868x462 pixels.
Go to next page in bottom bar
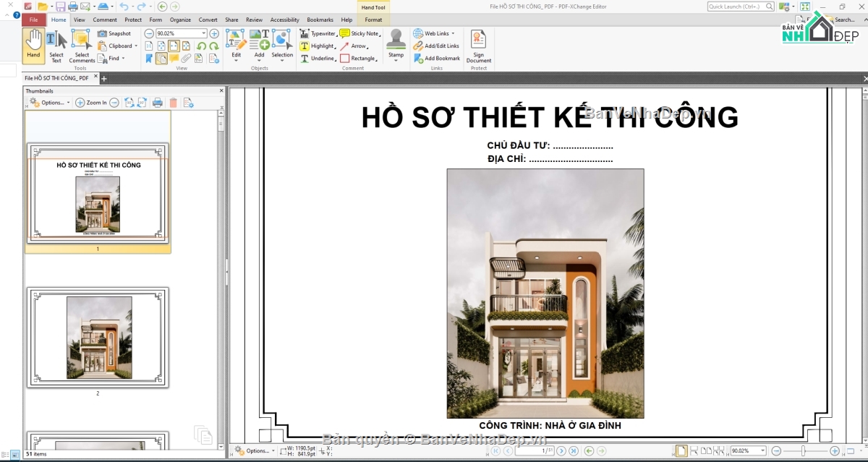coord(562,451)
